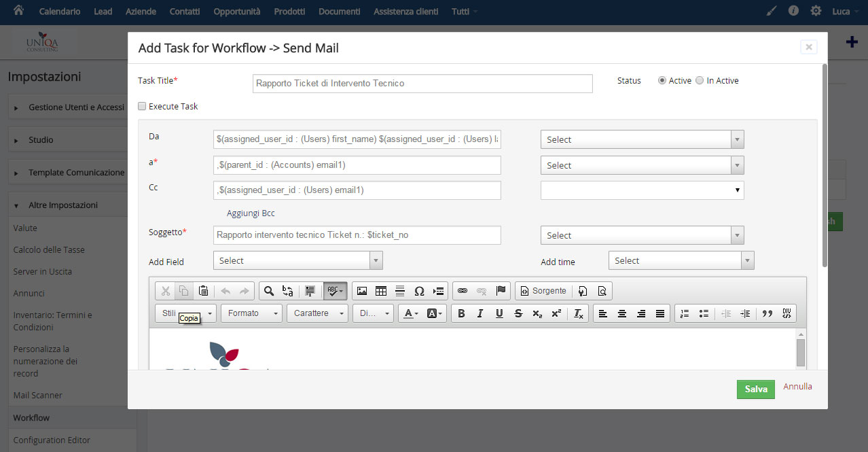
Task: Insert a table via toolbar icon
Action: [x=381, y=291]
